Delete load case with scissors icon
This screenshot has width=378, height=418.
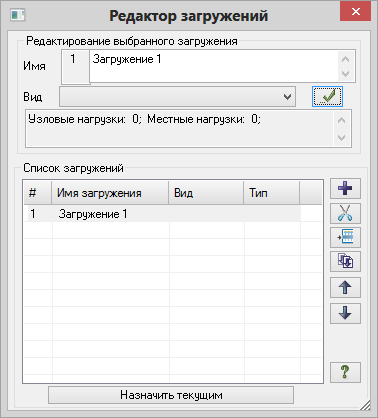coord(345,213)
